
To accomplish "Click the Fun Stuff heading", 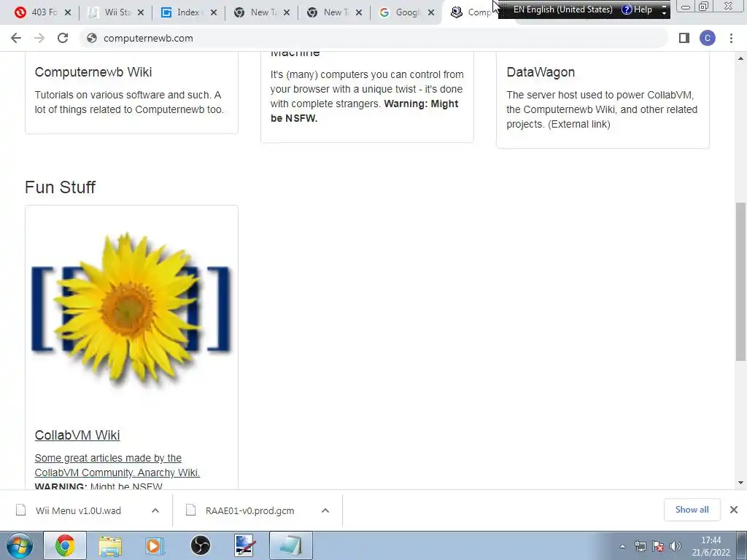I will [60, 187].
